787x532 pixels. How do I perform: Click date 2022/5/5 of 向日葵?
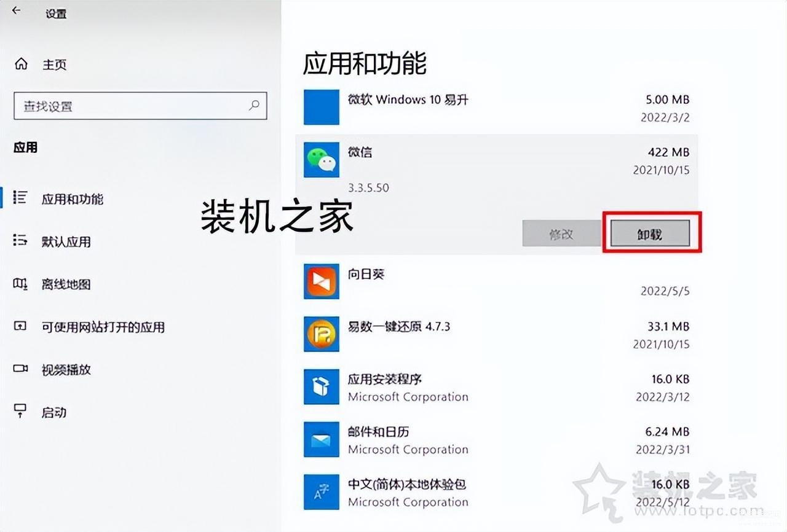pyautogui.click(x=665, y=291)
